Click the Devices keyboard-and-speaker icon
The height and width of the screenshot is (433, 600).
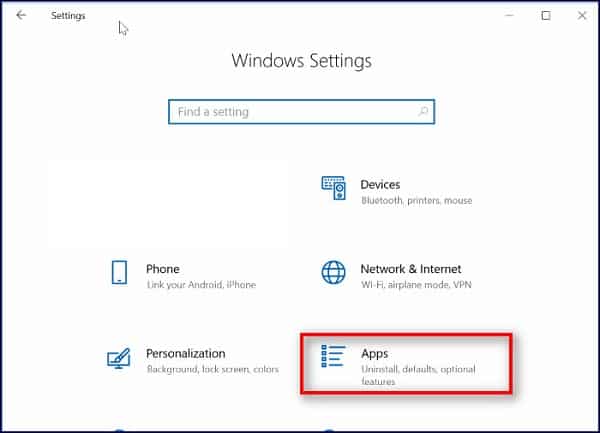[333, 188]
